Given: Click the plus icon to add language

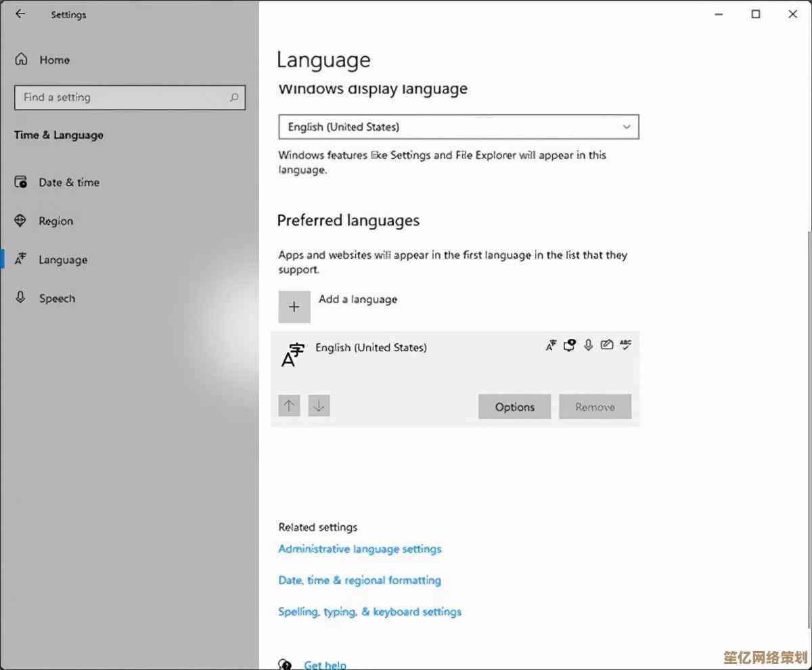Looking at the screenshot, I should [x=294, y=307].
